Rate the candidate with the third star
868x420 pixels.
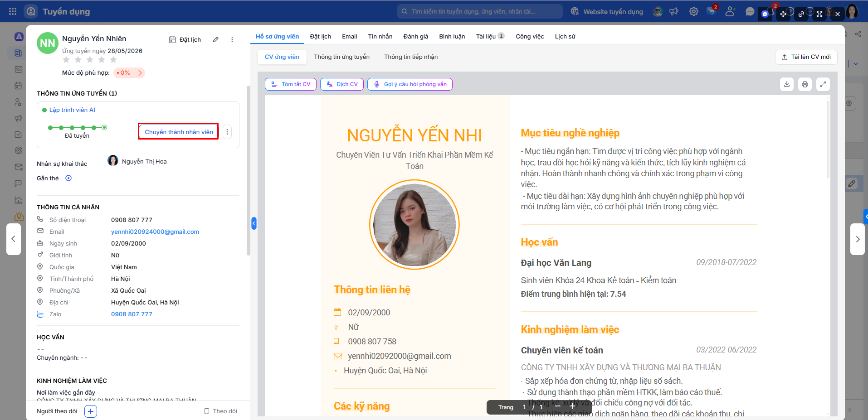coord(90,60)
